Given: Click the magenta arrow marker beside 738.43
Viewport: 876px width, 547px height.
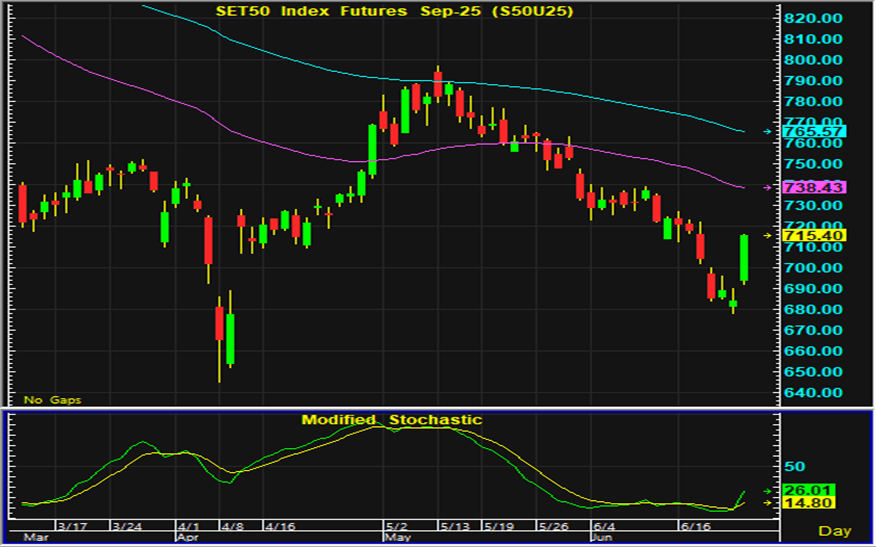Looking at the screenshot, I should [767, 187].
